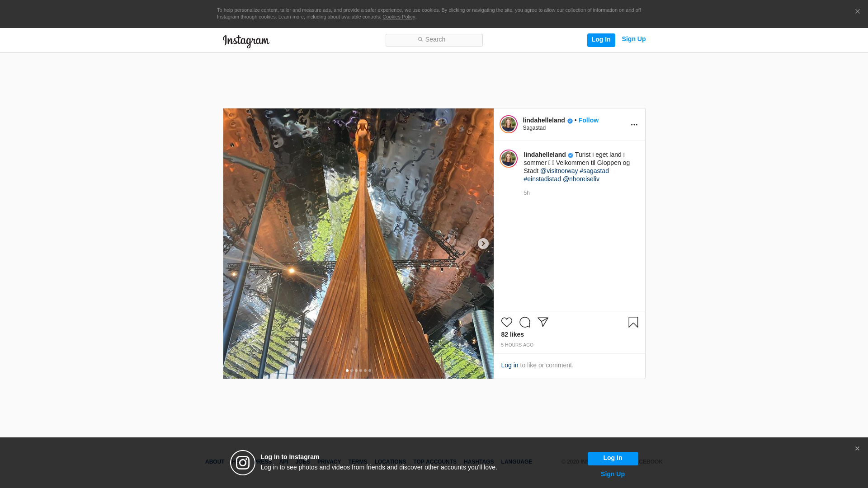Open the Sagastad location link
This screenshot has width=868, height=488.
(534, 128)
